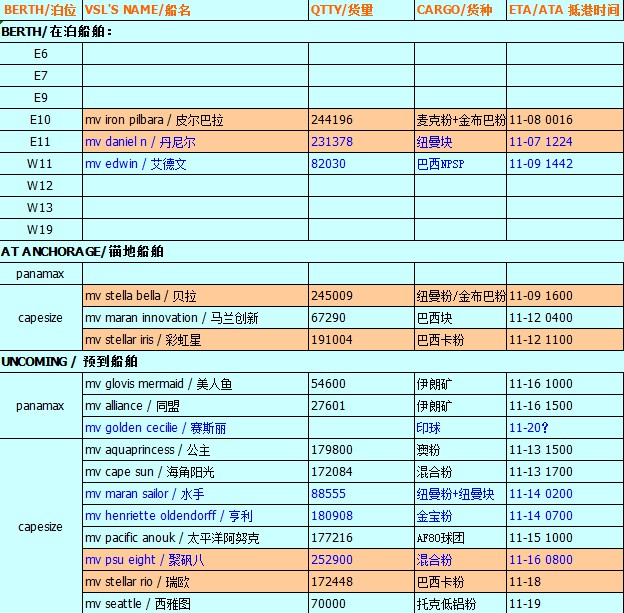This screenshot has width=624, height=613.
Task: Select the BERTH/泊位 column header
Action: coord(41,10)
